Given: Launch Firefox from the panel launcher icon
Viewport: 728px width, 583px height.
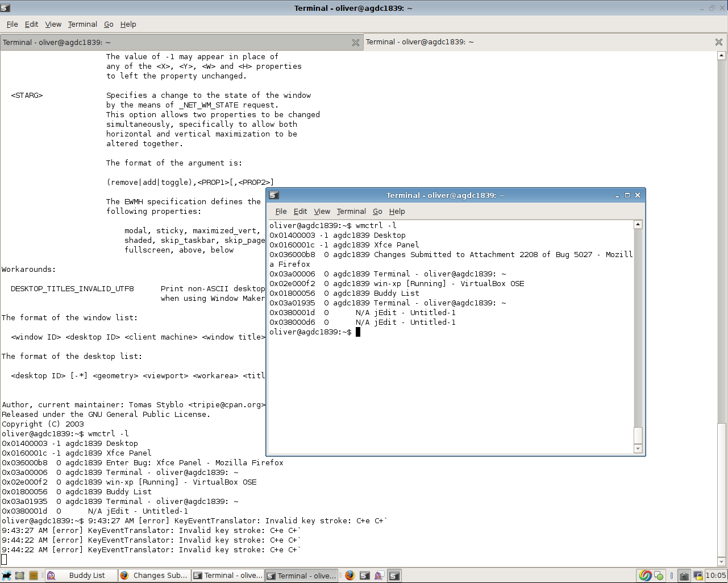Looking at the screenshot, I should pyautogui.click(x=350, y=576).
